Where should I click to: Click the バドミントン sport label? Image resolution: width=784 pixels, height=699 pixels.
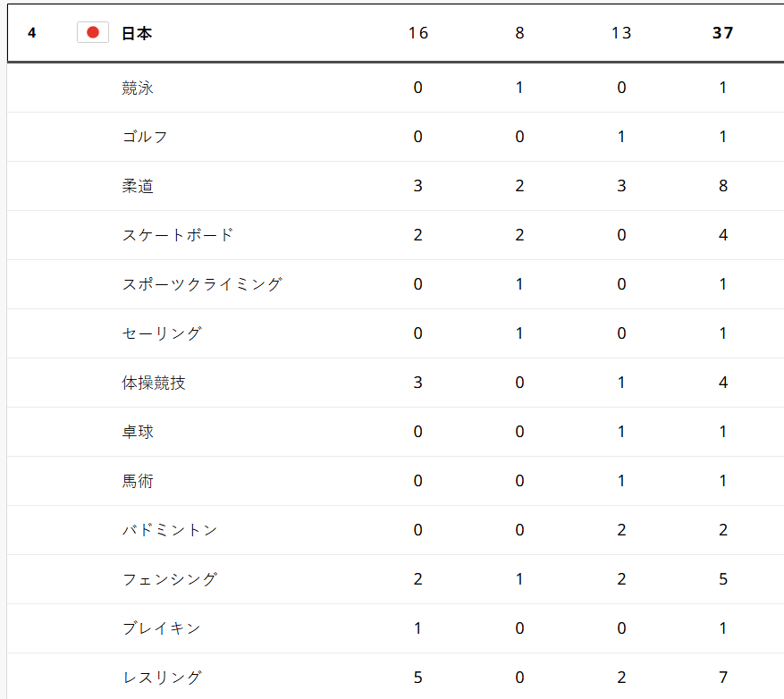coord(170,530)
